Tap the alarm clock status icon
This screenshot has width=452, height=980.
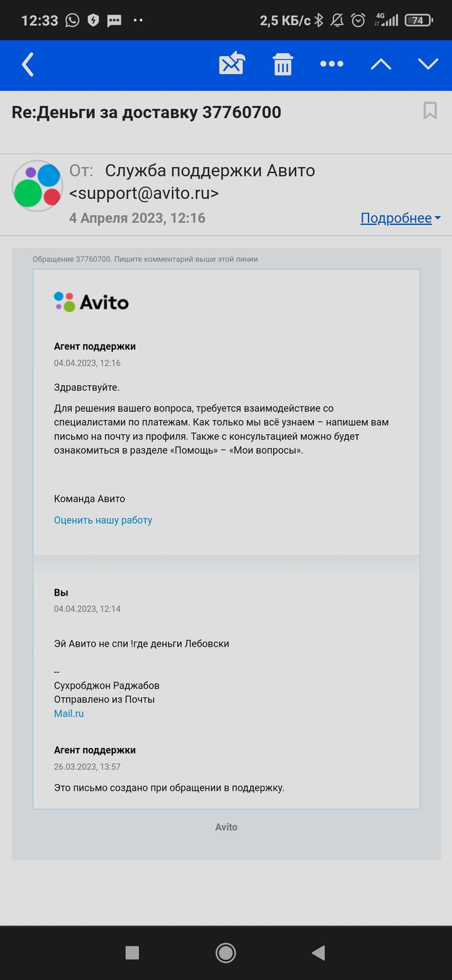[x=358, y=21]
